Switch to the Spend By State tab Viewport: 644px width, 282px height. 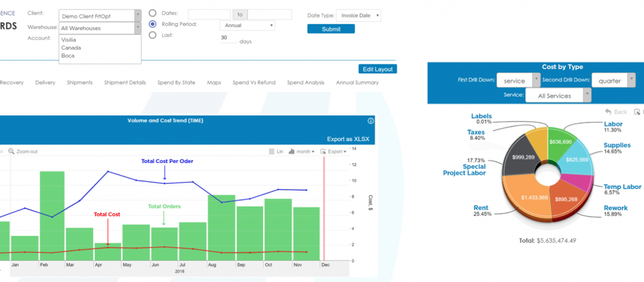177,83
